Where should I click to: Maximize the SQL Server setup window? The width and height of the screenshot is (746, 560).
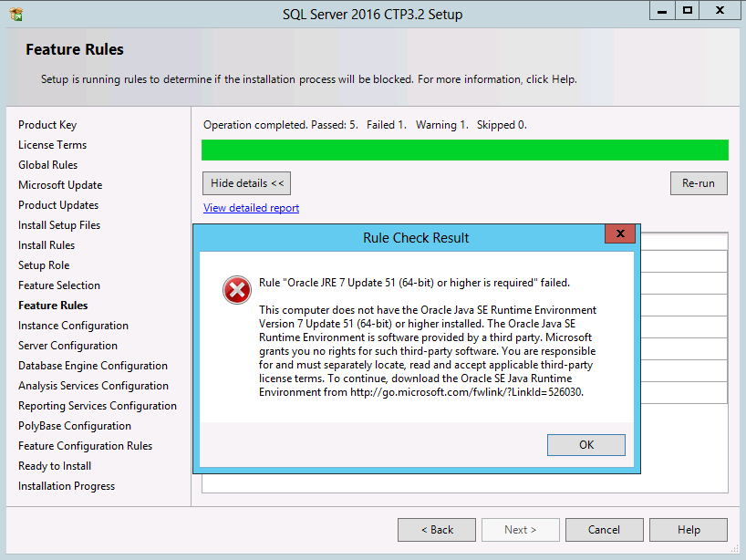[688, 10]
